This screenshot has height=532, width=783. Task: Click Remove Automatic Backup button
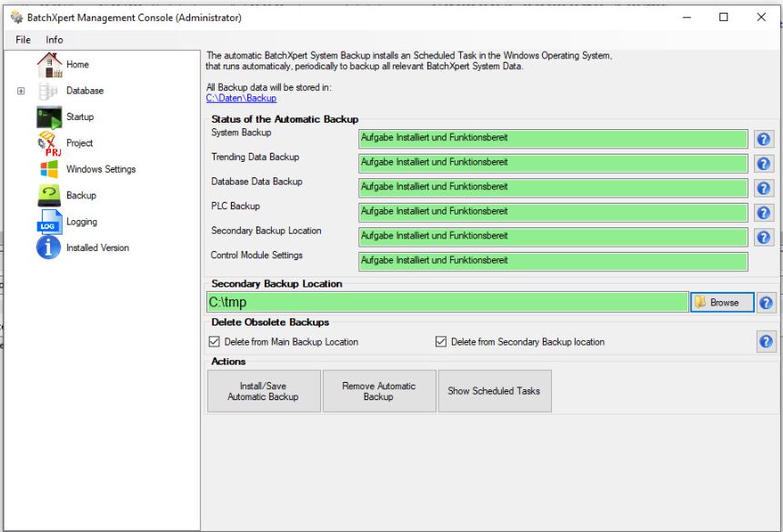(379, 391)
